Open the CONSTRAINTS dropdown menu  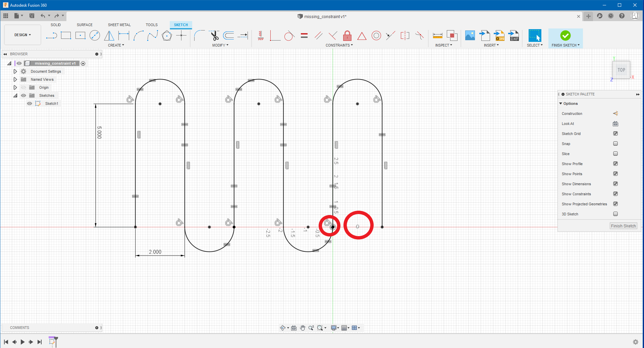point(339,45)
